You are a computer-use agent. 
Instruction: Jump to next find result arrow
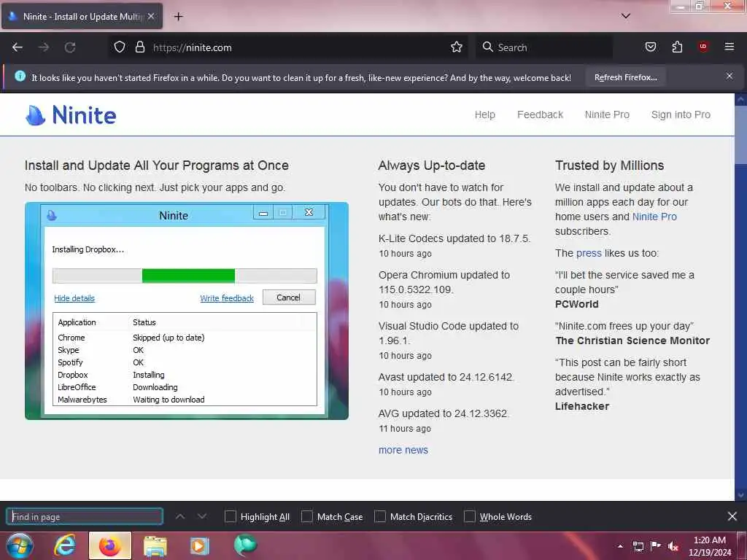point(202,516)
